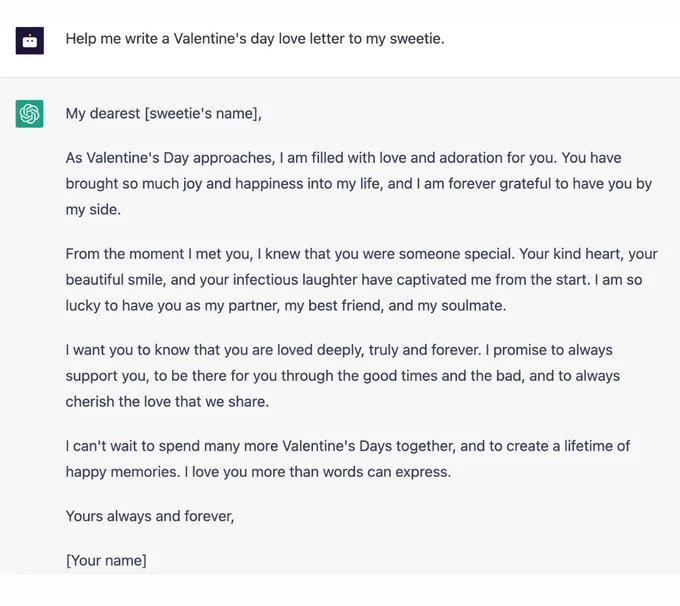The width and height of the screenshot is (680, 606).
Task: Click the line starting 'beautiful smile, and your infectious'
Action: click(354, 280)
